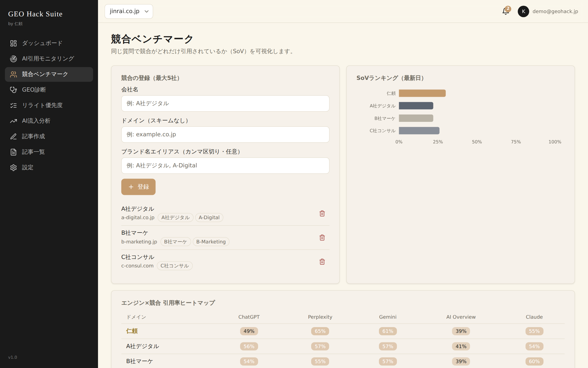Click the B社マーケ bar in SoV chart
Image resolution: width=588 pixels, height=368 pixels.
click(416, 118)
